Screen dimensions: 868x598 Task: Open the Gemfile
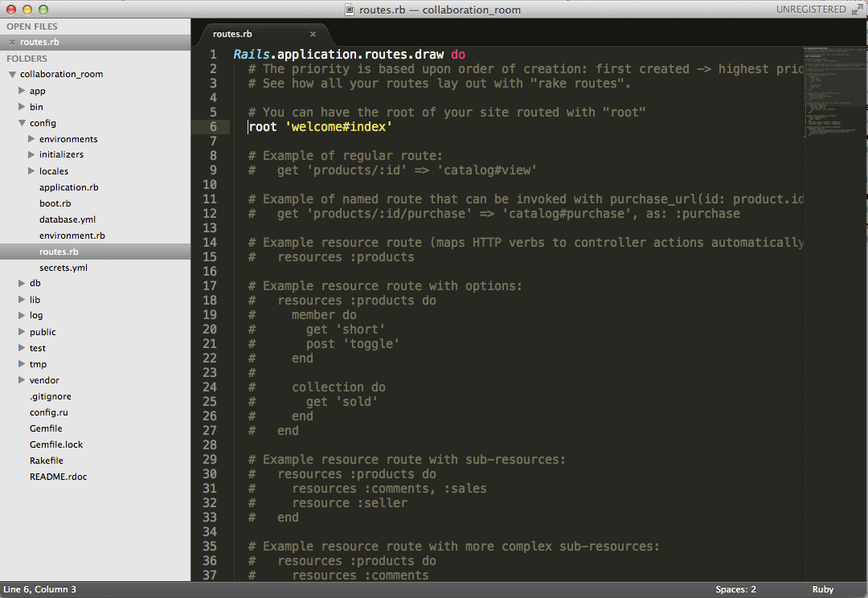[x=46, y=428]
